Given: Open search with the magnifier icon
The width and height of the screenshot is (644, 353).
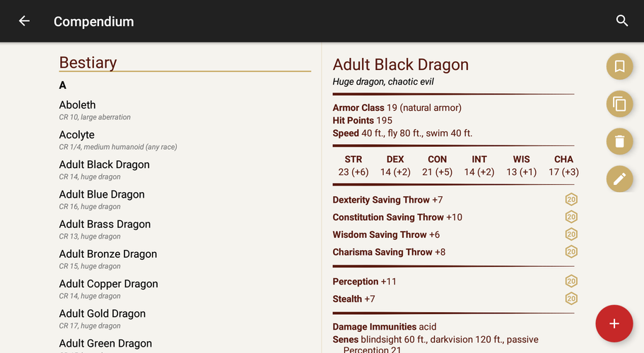Looking at the screenshot, I should point(622,21).
